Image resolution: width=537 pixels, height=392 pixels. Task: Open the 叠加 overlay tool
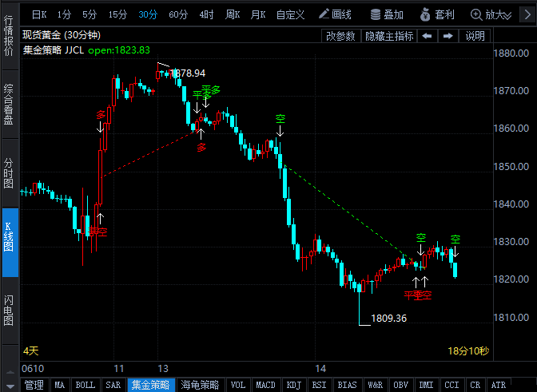tap(387, 14)
